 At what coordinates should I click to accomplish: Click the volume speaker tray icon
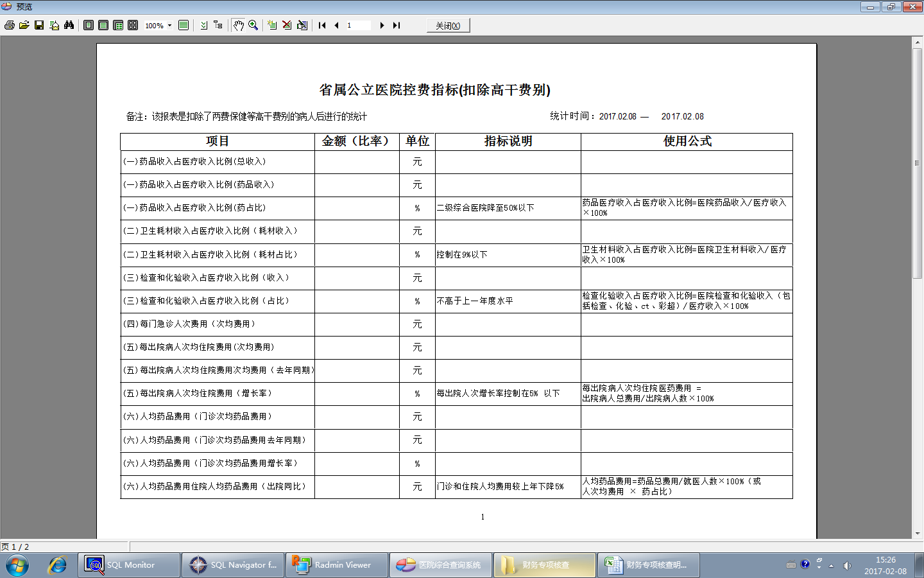(x=847, y=565)
